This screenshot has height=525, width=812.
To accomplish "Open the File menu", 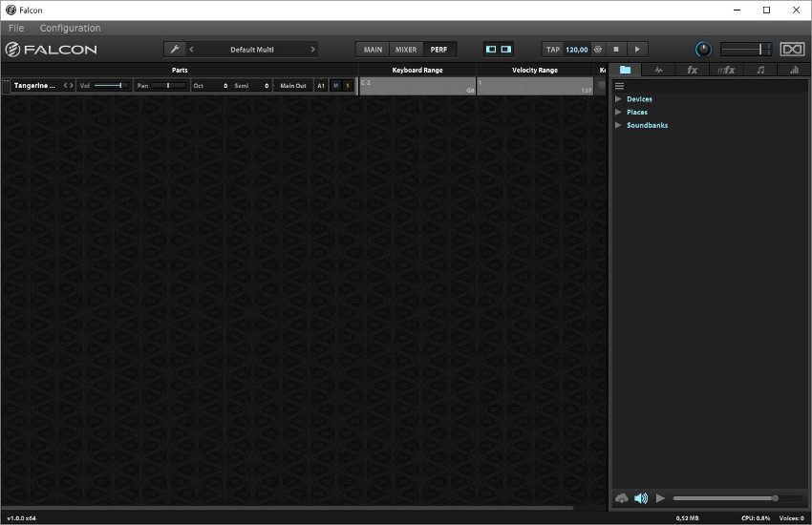I will (16, 28).
